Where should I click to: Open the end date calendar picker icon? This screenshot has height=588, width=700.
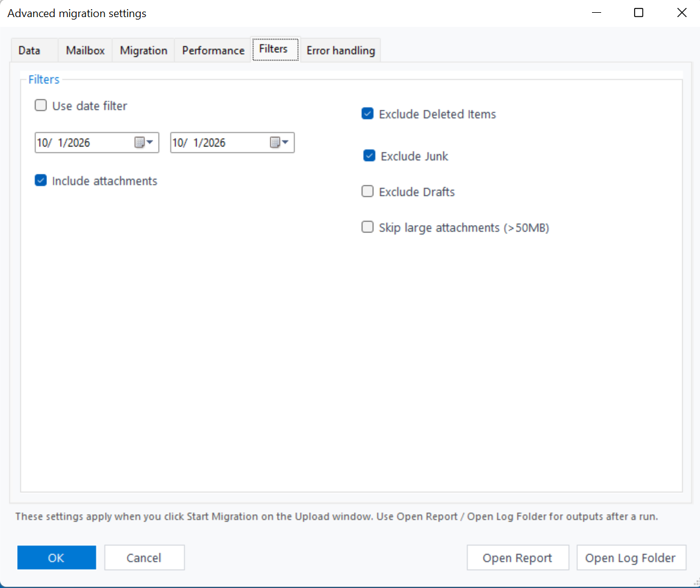click(280, 142)
